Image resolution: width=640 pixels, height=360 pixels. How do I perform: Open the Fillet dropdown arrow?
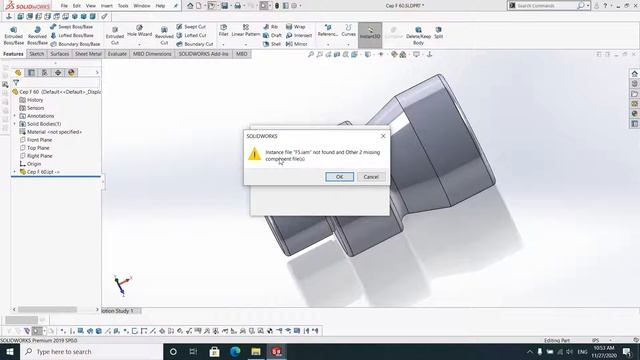[x=223, y=44]
